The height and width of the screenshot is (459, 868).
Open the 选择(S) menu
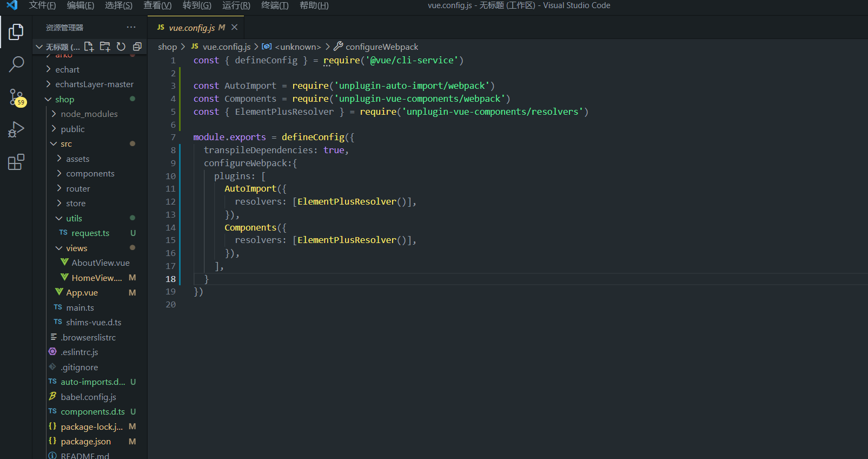coord(118,5)
